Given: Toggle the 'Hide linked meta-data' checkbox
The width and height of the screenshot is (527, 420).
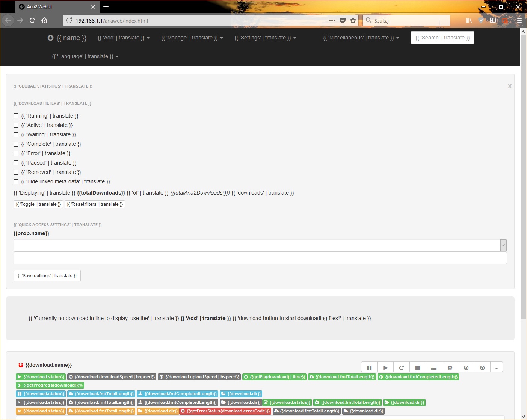Looking at the screenshot, I should point(16,182).
